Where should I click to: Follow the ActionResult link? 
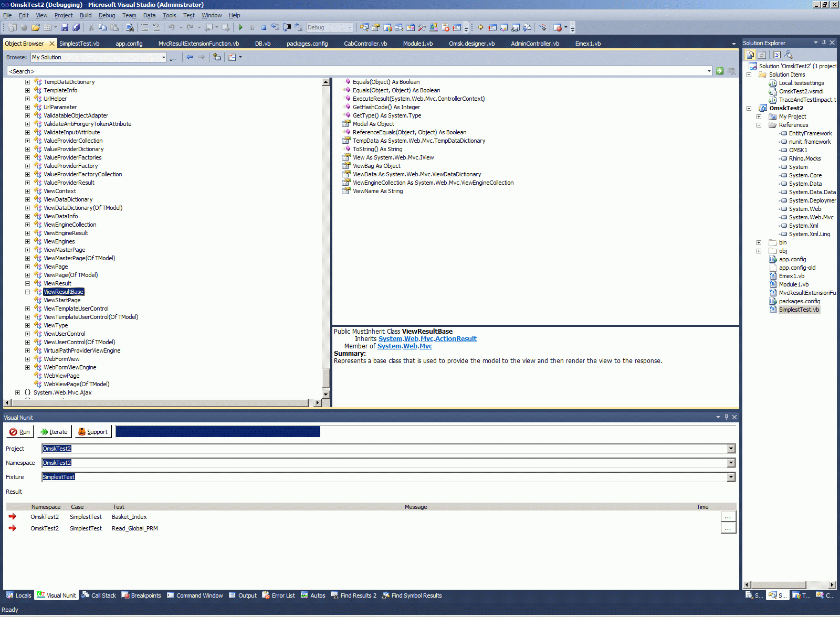(456, 339)
